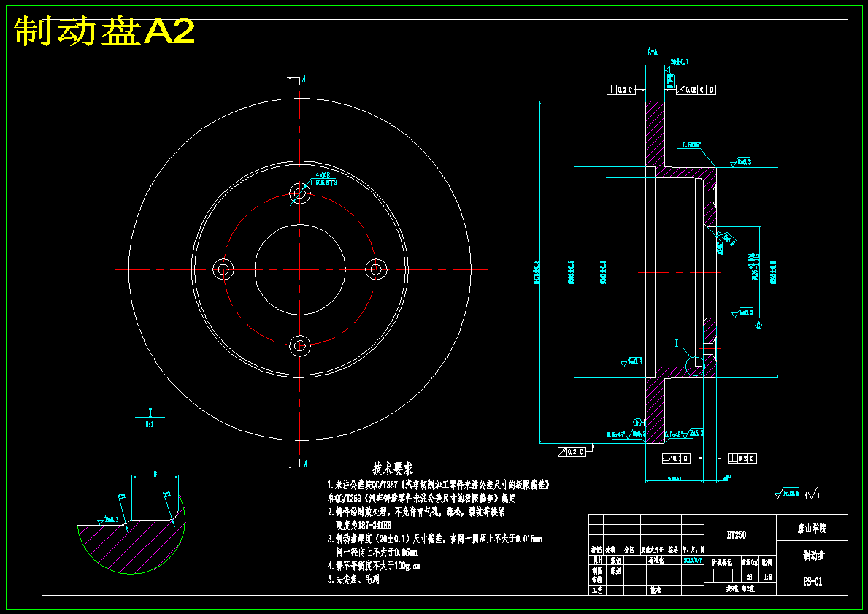Click the note "4.静不平衡度不大于100g.cm"
The width and height of the screenshot is (868, 614).
375,566
